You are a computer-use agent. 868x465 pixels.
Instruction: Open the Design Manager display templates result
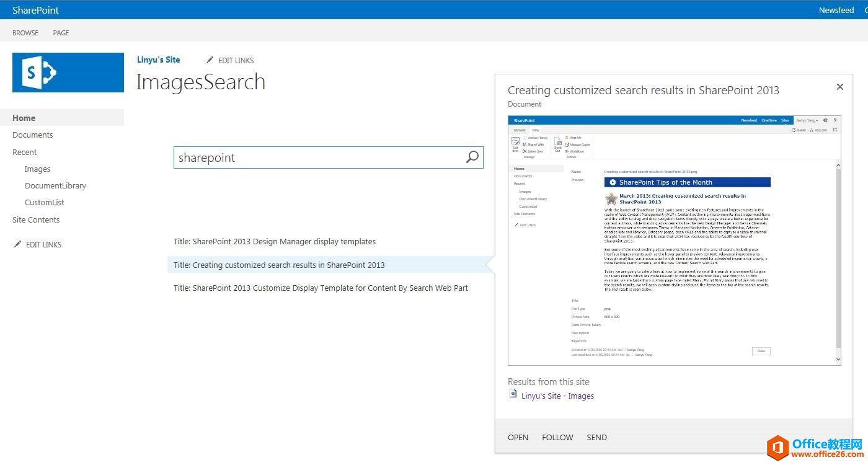(x=275, y=241)
